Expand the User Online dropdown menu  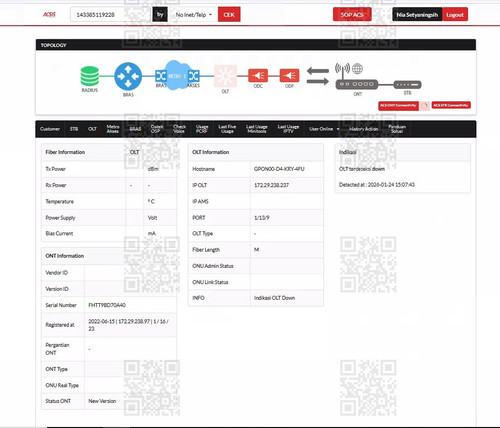pos(324,129)
